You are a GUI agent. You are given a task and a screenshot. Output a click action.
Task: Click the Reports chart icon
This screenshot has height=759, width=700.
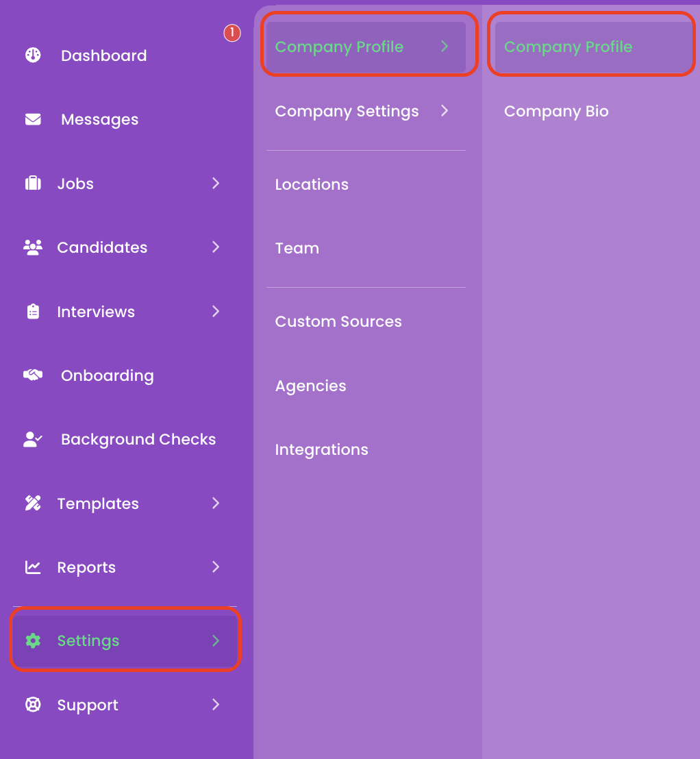tap(33, 567)
